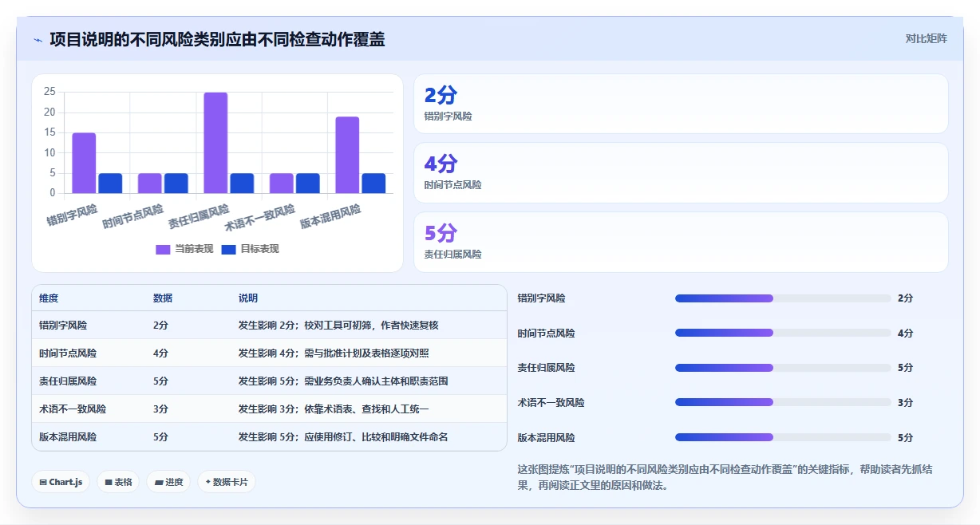Screen dimensions: 980x525
Task: Select the 时间节点风险 cell in the table
Action: point(68,353)
